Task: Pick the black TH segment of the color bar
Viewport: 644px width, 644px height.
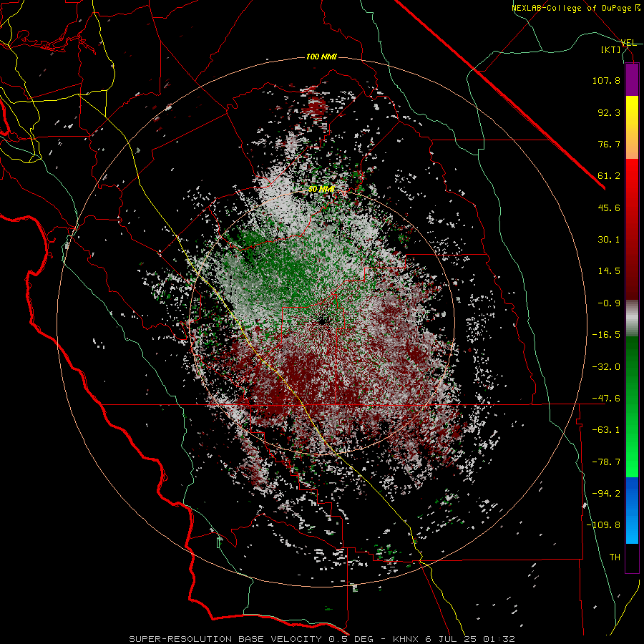Action: click(x=632, y=557)
